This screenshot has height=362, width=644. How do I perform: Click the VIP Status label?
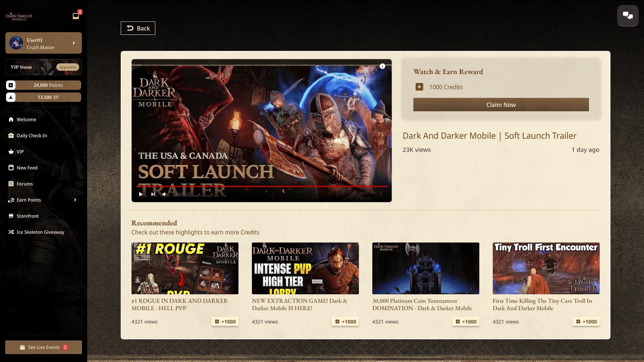21,67
